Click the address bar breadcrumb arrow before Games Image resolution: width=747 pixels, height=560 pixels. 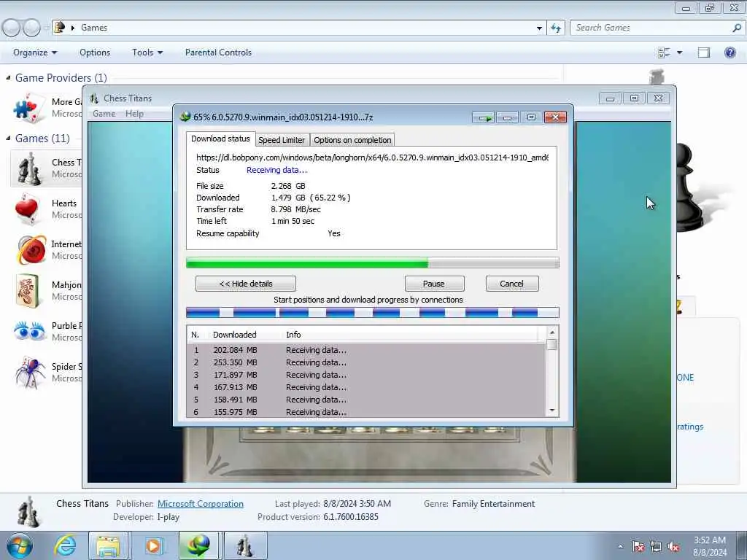pyautogui.click(x=73, y=28)
